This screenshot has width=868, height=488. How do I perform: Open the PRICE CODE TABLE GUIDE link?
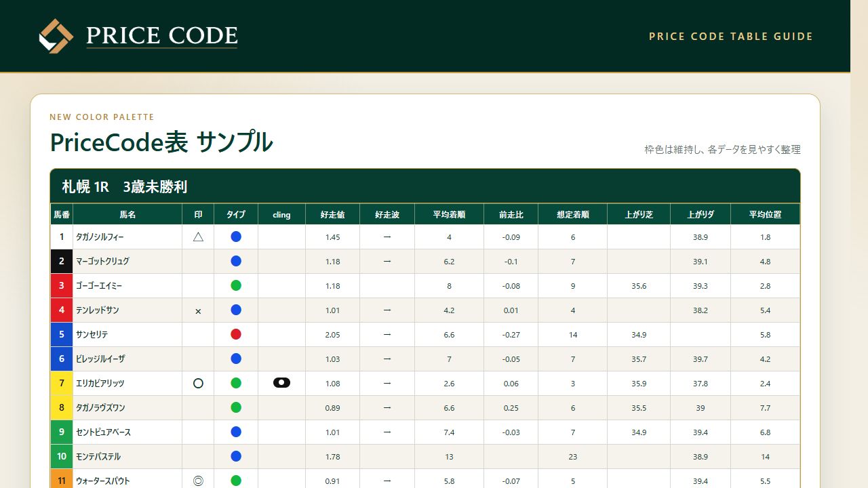(731, 37)
